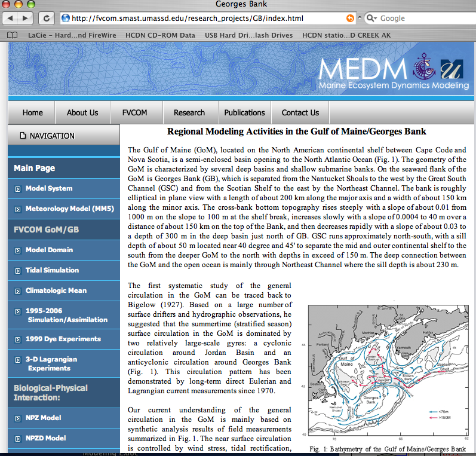
Task: Click the Gulf of Maine bathymetry map figure
Action: (x=388, y=371)
